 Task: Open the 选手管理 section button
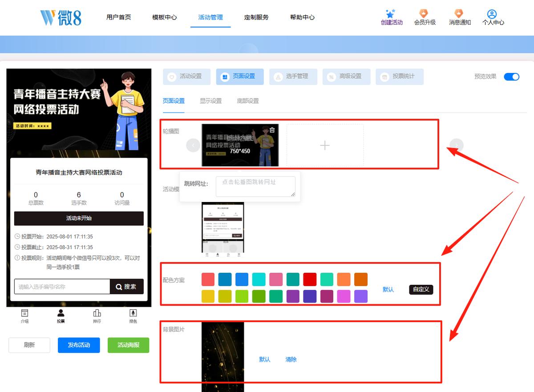coord(293,77)
